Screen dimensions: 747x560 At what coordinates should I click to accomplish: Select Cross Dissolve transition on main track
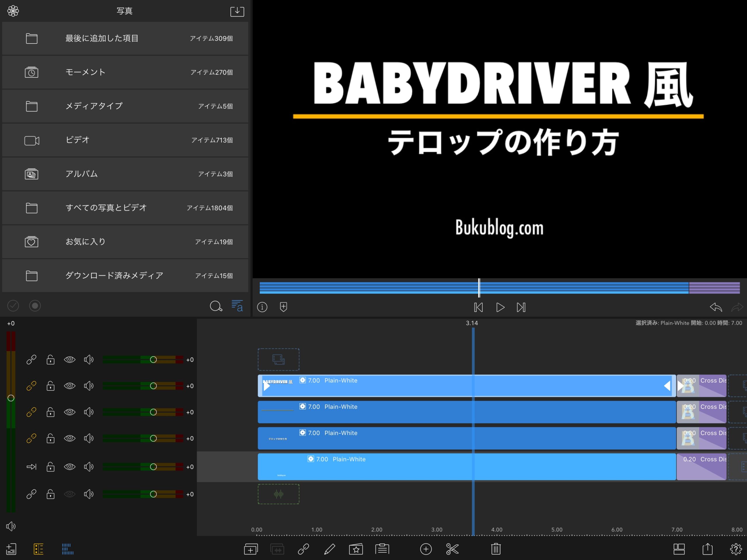tap(701, 467)
